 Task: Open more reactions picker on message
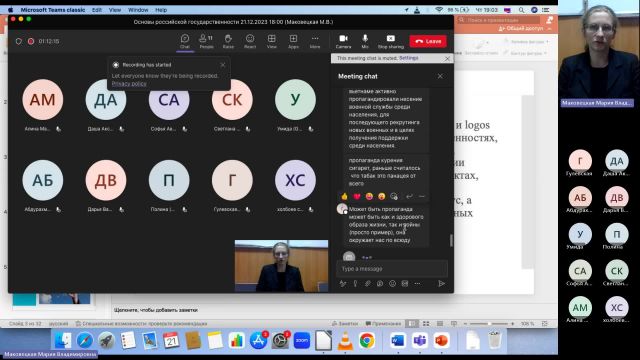click(x=394, y=197)
